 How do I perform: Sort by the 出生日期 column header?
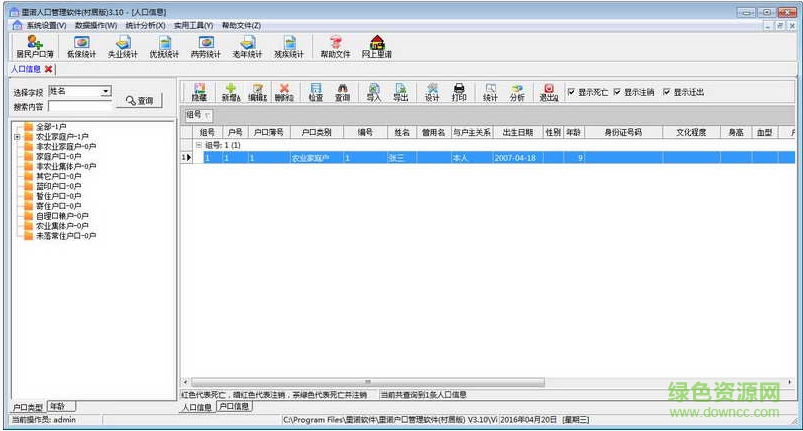[x=518, y=133]
